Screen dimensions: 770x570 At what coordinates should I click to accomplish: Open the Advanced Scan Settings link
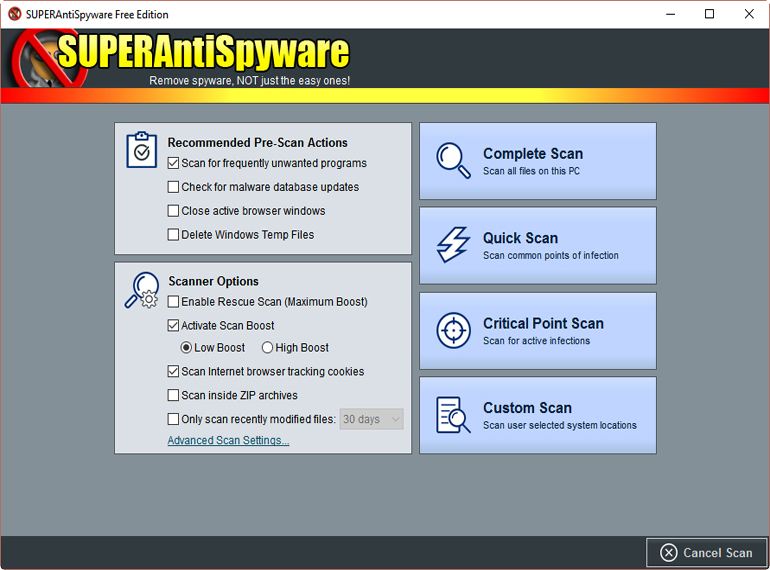click(228, 440)
